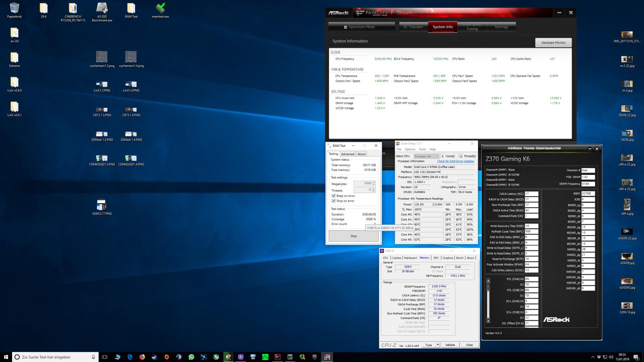Click Refresh Cycle Time (tRFC) field

pos(531,232)
